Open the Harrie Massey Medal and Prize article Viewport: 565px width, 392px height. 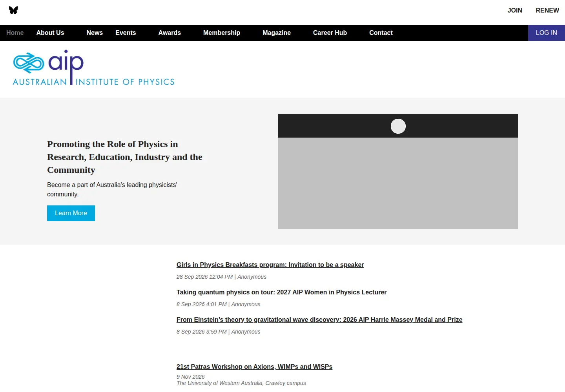tap(319, 320)
